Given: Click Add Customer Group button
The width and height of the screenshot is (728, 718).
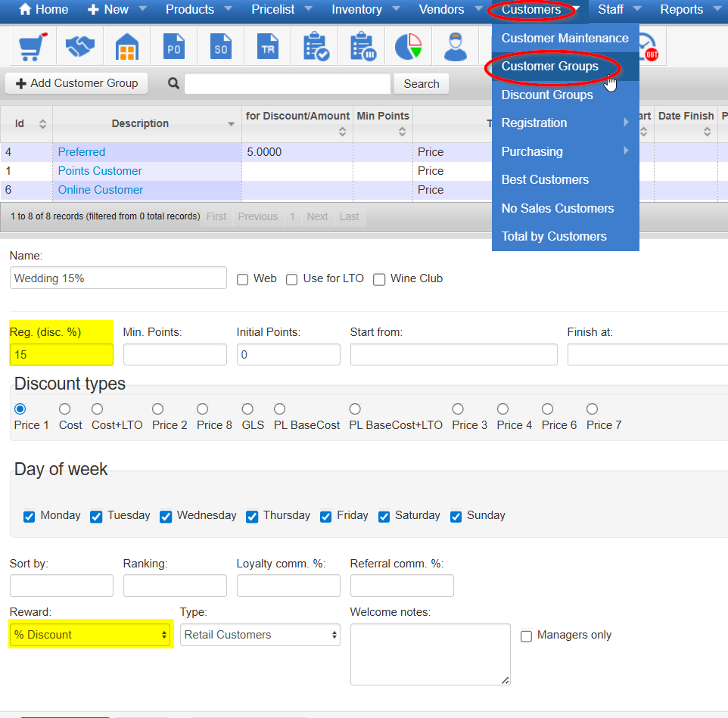Looking at the screenshot, I should pos(76,83).
